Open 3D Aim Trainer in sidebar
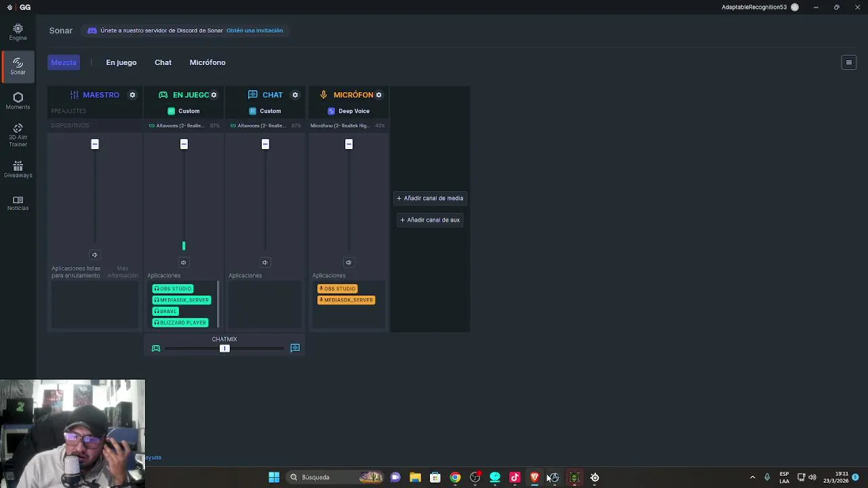 (18, 136)
